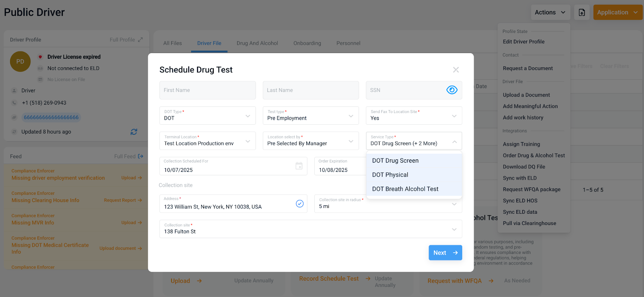Choose Upload a Document menu item
The image size is (644, 297).
tap(526, 95)
